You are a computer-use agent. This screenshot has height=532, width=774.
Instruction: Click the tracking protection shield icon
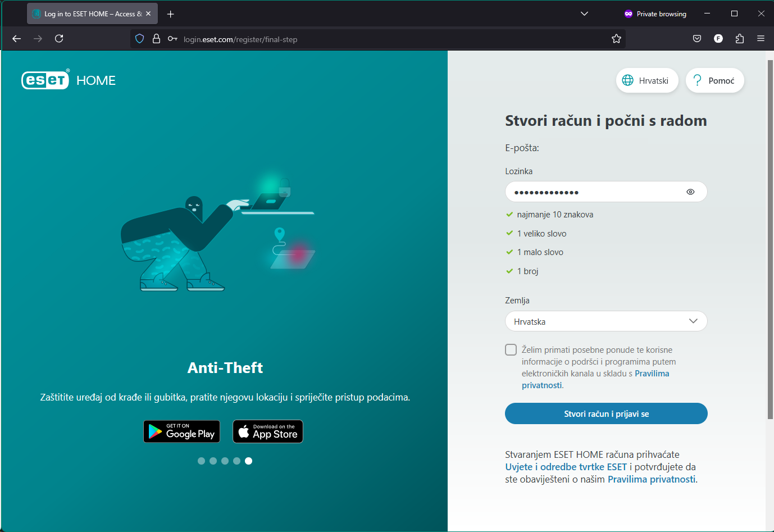pos(140,39)
